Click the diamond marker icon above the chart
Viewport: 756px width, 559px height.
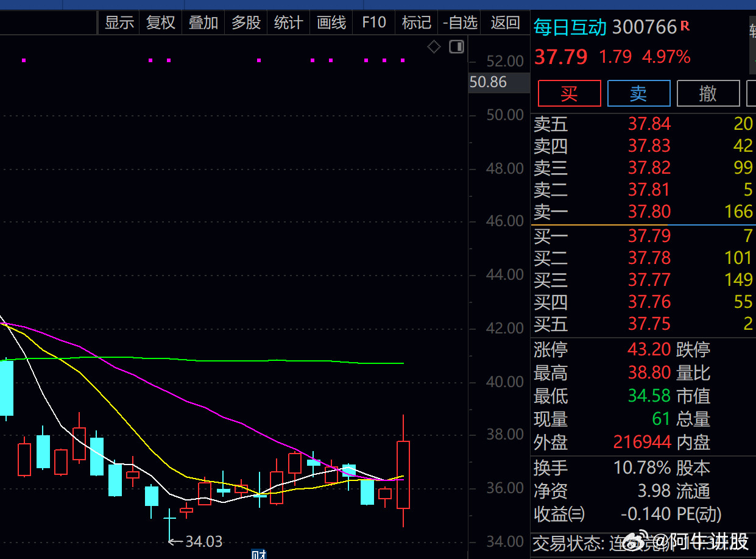(434, 46)
